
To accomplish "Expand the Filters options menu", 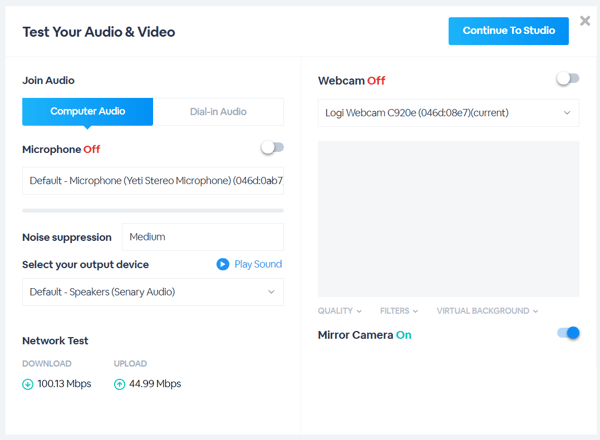I will (399, 311).
